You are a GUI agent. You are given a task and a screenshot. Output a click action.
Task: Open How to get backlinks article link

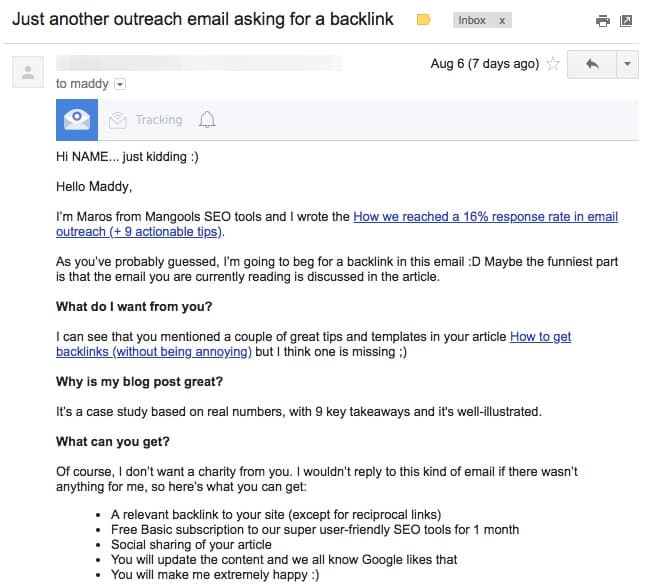(x=313, y=344)
